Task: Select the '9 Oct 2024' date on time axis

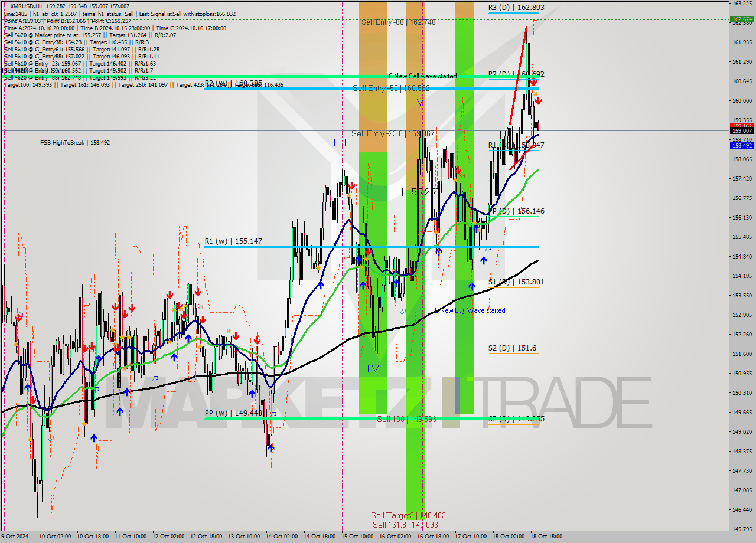Action: pos(14,537)
